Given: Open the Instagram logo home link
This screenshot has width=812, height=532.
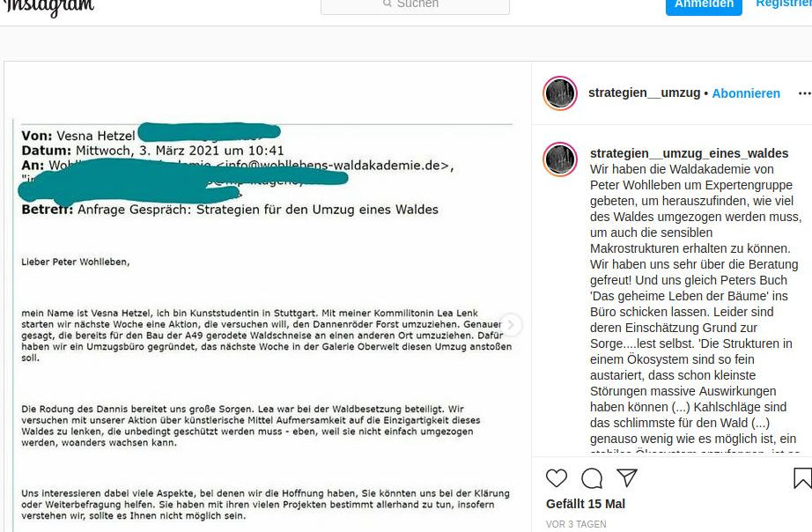Looking at the screenshot, I should pos(49,6).
